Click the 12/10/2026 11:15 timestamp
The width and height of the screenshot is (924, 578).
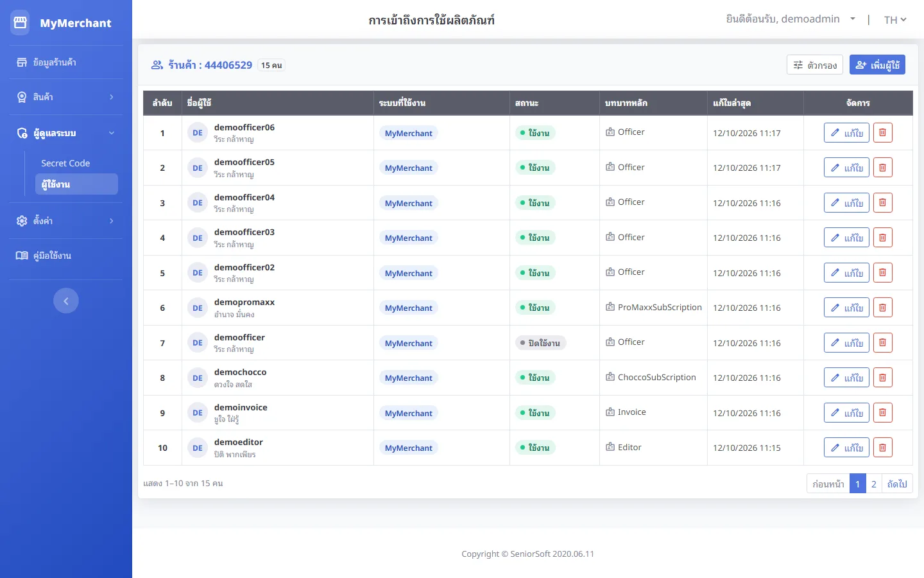(747, 448)
